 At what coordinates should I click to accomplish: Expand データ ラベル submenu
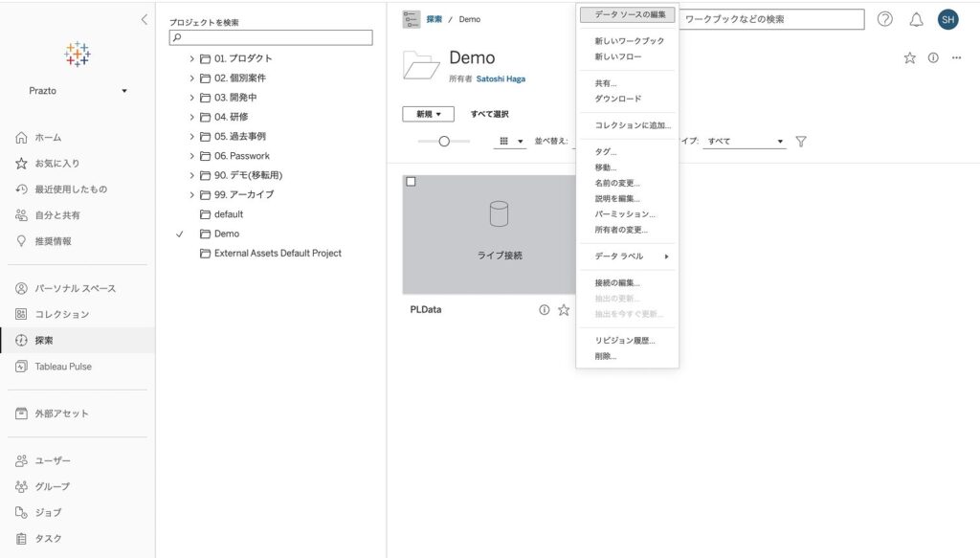coord(628,257)
